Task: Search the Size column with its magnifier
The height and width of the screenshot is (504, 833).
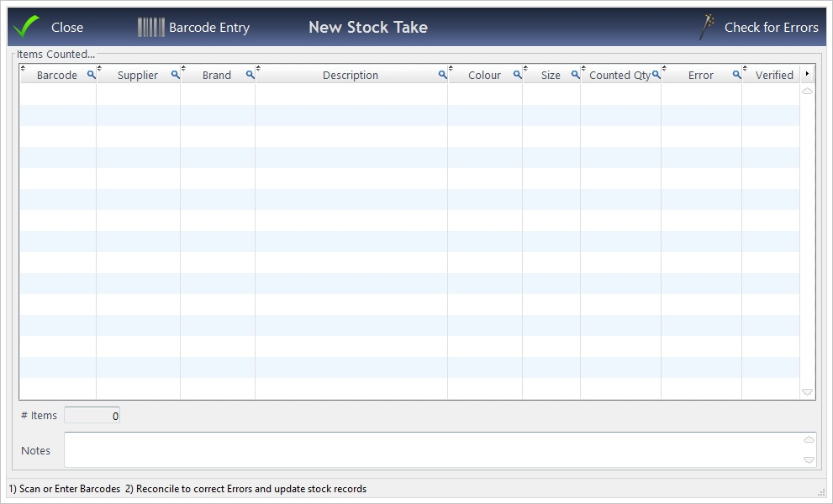Action: 575,75
